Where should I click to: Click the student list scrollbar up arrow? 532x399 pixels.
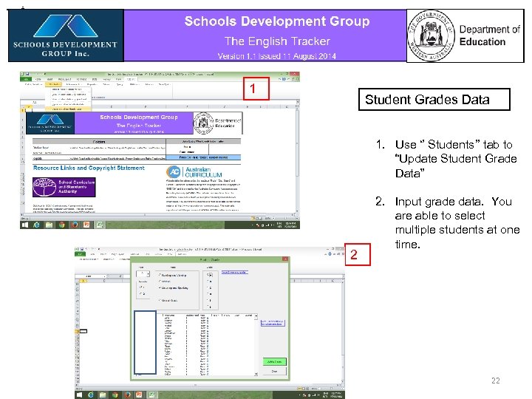[256, 316]
